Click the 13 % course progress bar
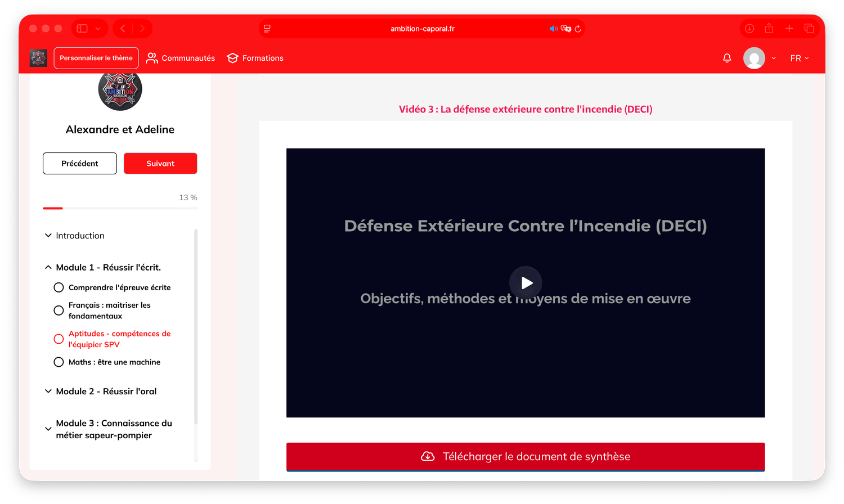 point(120,208)
